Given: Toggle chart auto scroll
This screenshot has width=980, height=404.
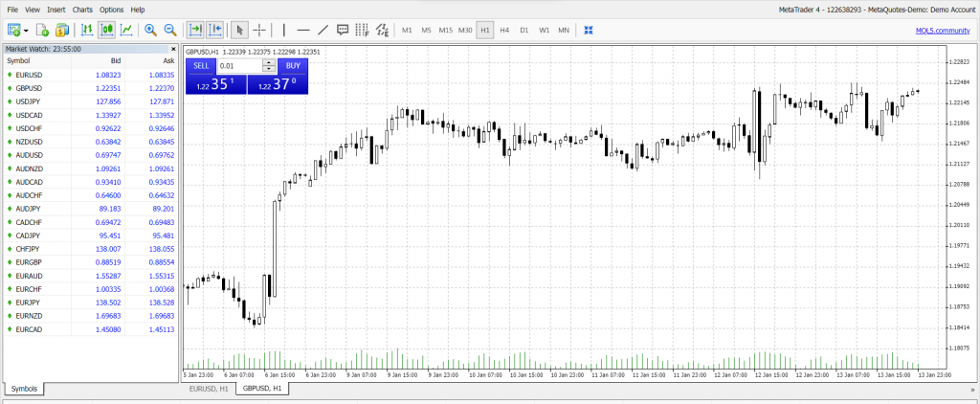Looking at the screenshot, I should pos(195,30).
